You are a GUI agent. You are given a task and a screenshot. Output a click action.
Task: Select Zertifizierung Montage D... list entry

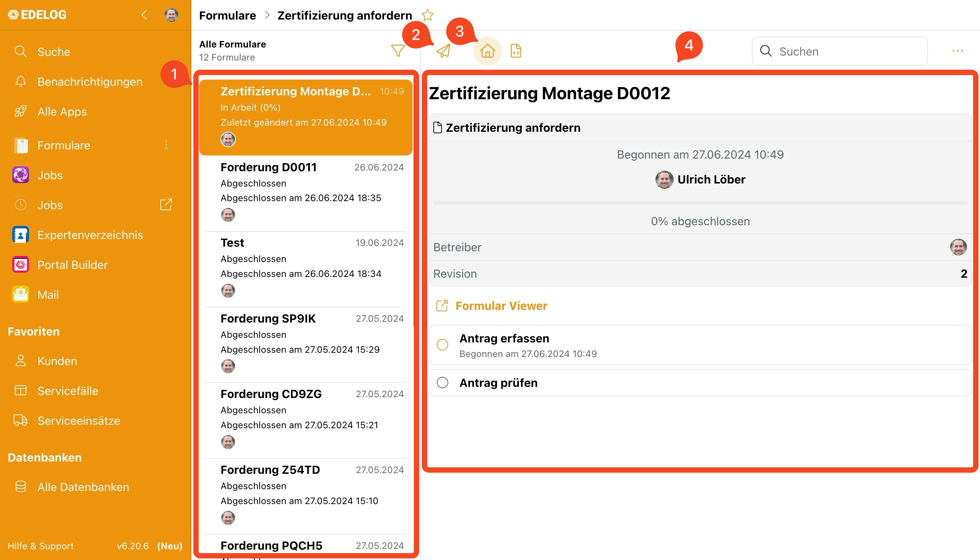pos(306,117)
